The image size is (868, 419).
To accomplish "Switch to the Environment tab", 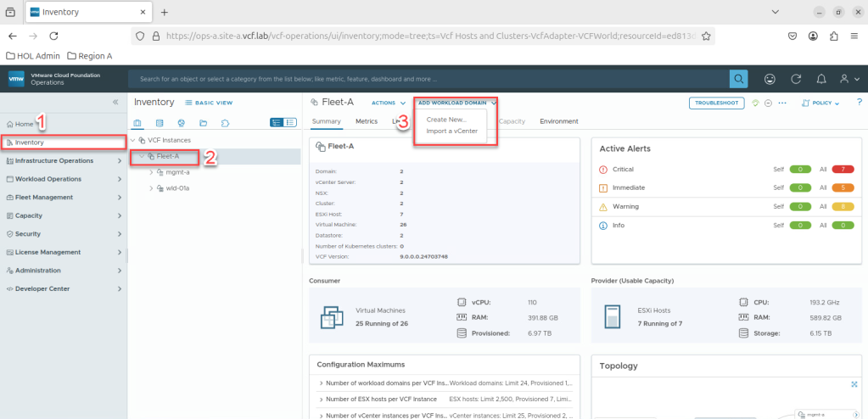I will [559, 121].
